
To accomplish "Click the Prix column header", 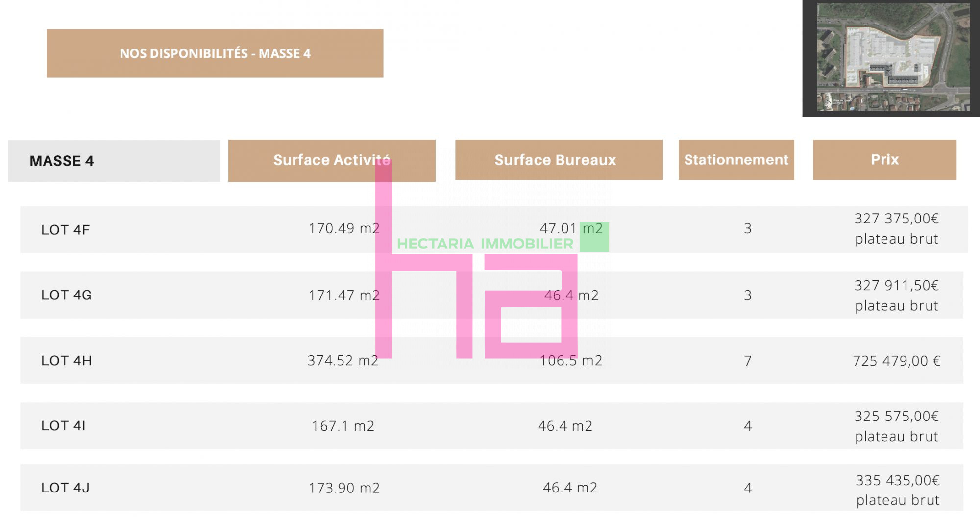I will (x=885, y=160).
